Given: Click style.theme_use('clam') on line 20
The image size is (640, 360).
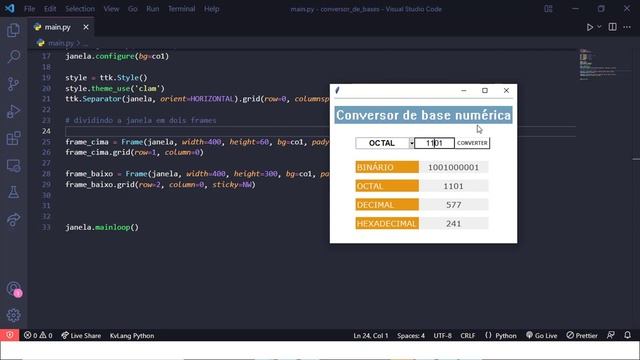Looking at the screenshot, I should 115,88.
